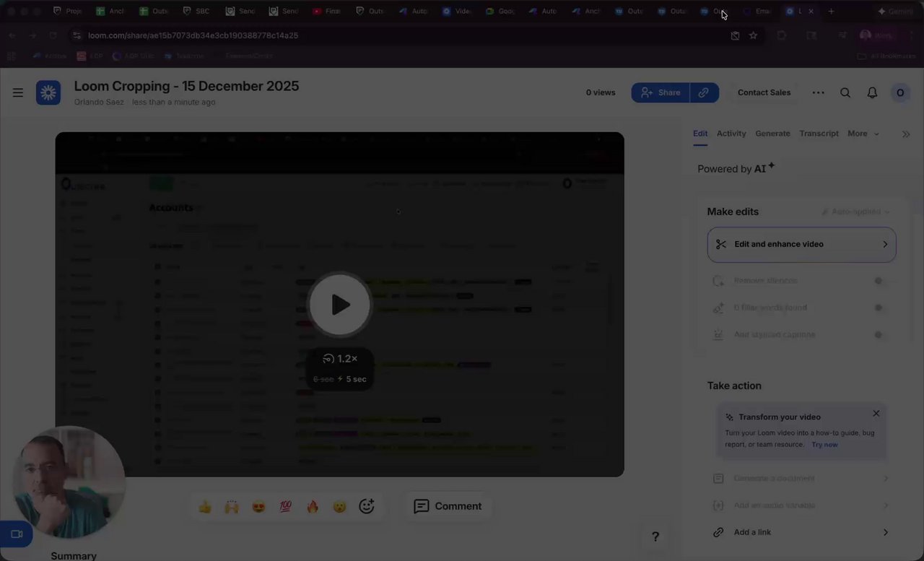React with the surprised face emoji
The image size is (924, 561).
pyautogui.click(x=339, y=507)
